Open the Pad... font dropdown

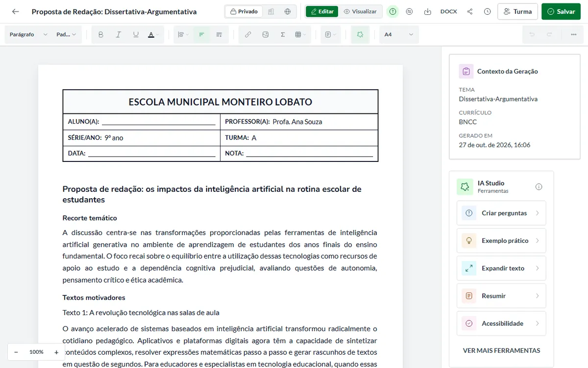pyautogui.click(x=66, y=35)
